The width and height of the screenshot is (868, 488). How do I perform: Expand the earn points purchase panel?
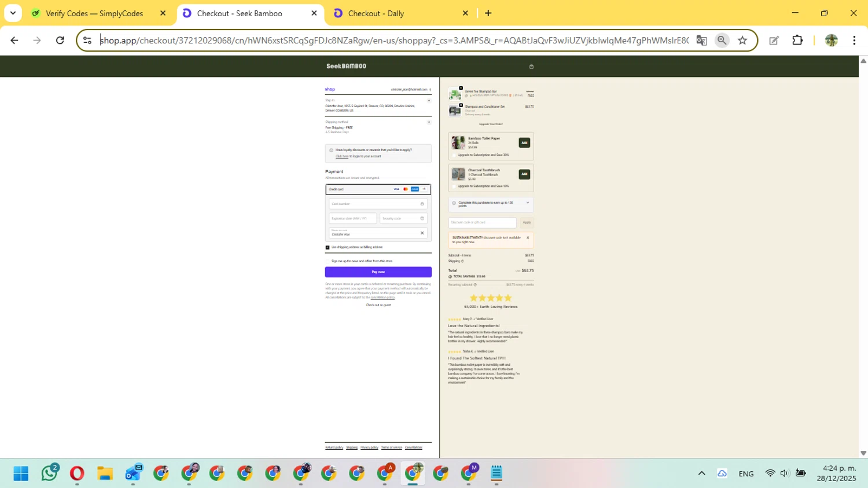point(527,203)
